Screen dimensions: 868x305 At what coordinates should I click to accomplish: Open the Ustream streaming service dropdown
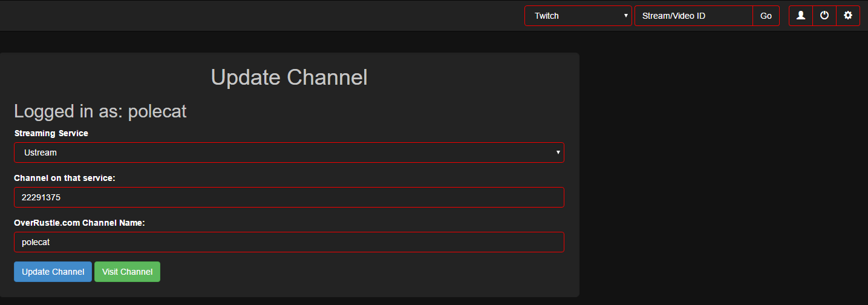[289, 152]
